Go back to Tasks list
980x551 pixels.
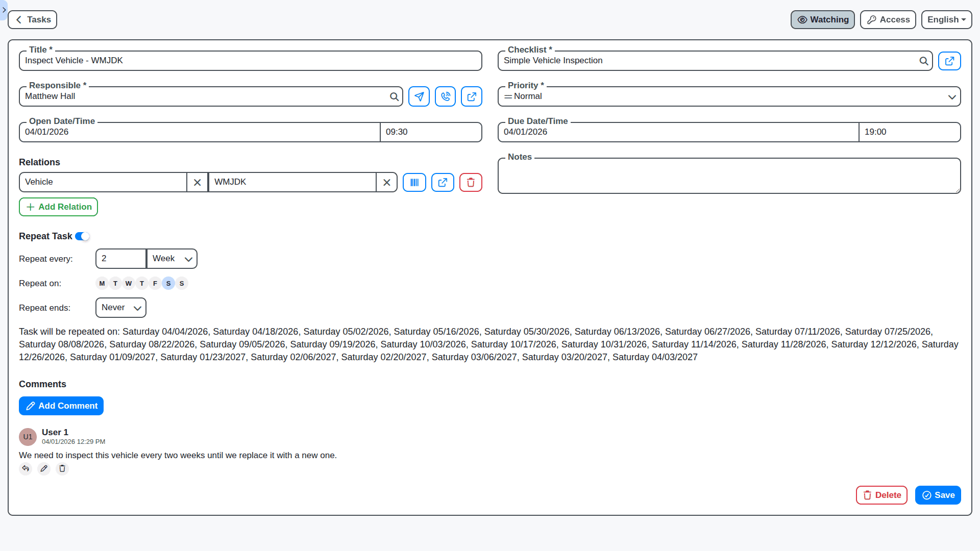(33, 20)
